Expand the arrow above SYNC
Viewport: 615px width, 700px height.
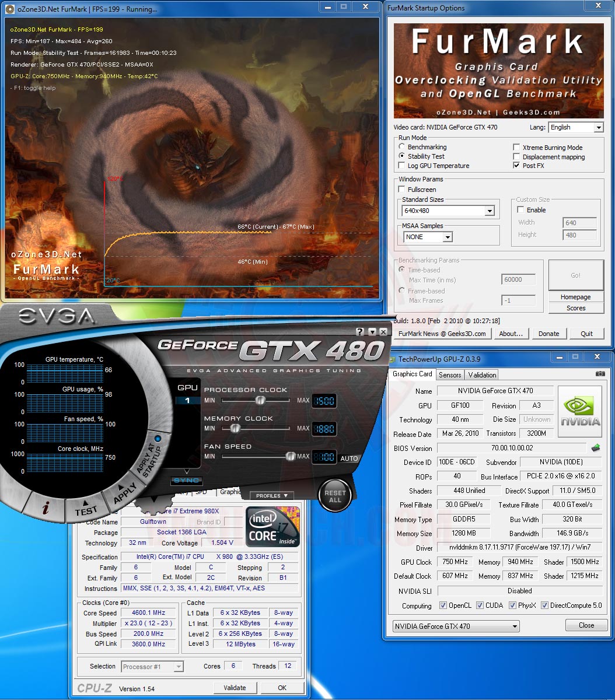[x=187, y=471]
